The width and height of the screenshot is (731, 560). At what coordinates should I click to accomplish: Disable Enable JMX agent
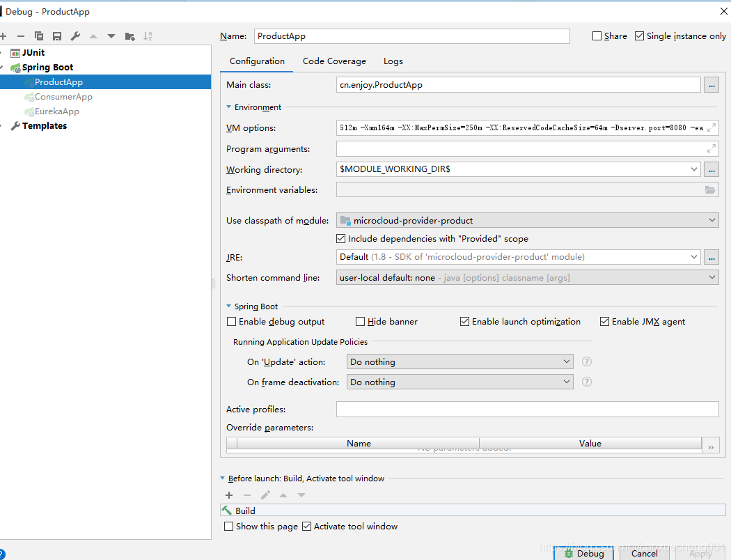point(604,321)
